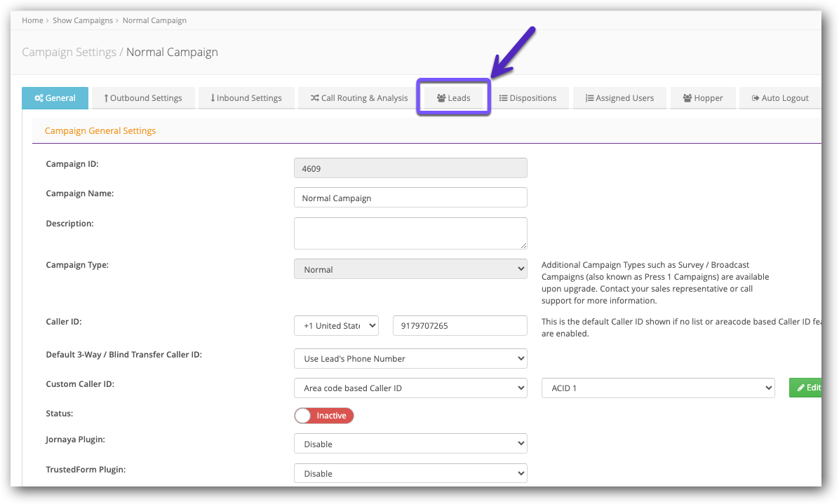Image resolution: width=839 pixels, height=504 pixels.
Task: Switch to the Leads tab
Action: 453,98
